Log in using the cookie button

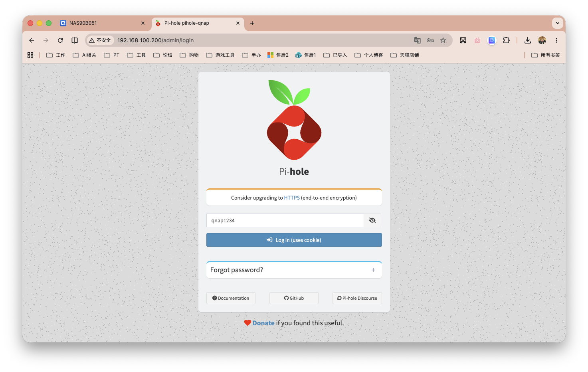[294, 240]
